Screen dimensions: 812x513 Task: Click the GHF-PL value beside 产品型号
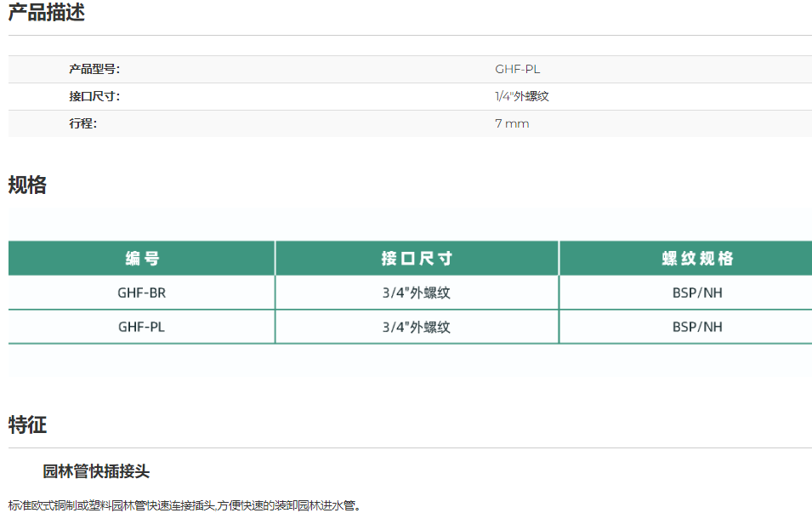[517, 70]
